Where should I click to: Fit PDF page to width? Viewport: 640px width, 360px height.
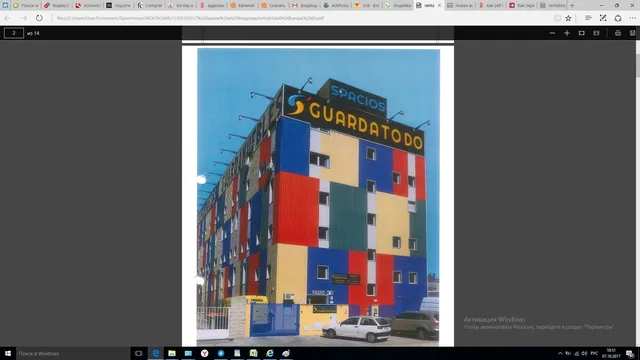pos(582,33)
